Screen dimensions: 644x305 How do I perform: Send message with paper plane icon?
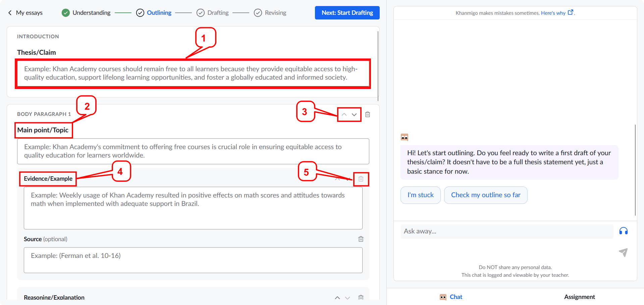[x=623, y=253]
